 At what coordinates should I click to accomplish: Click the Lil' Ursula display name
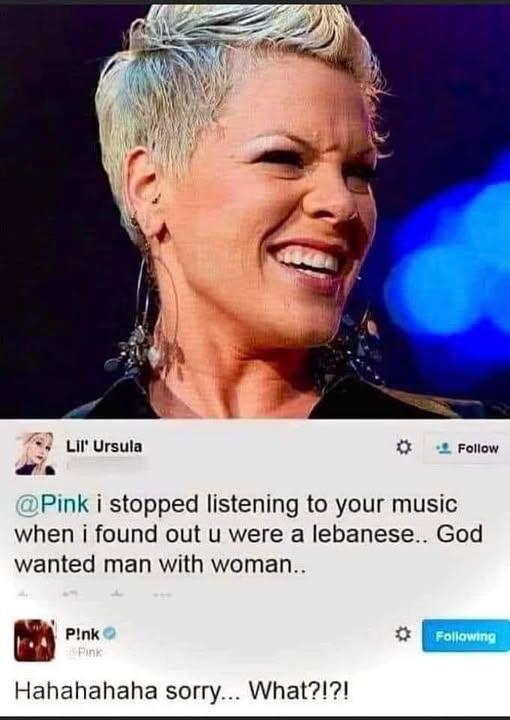tap(104, 447)
